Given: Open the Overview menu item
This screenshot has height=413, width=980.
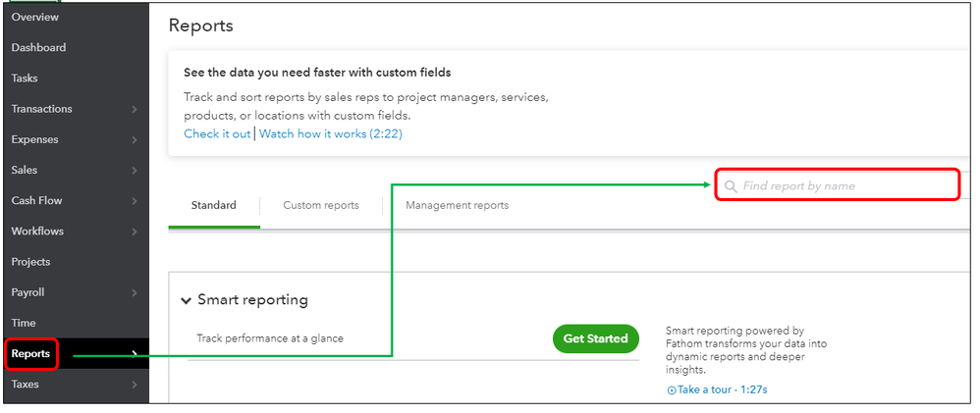Looking at the screenshot, I should coord(34,17).
